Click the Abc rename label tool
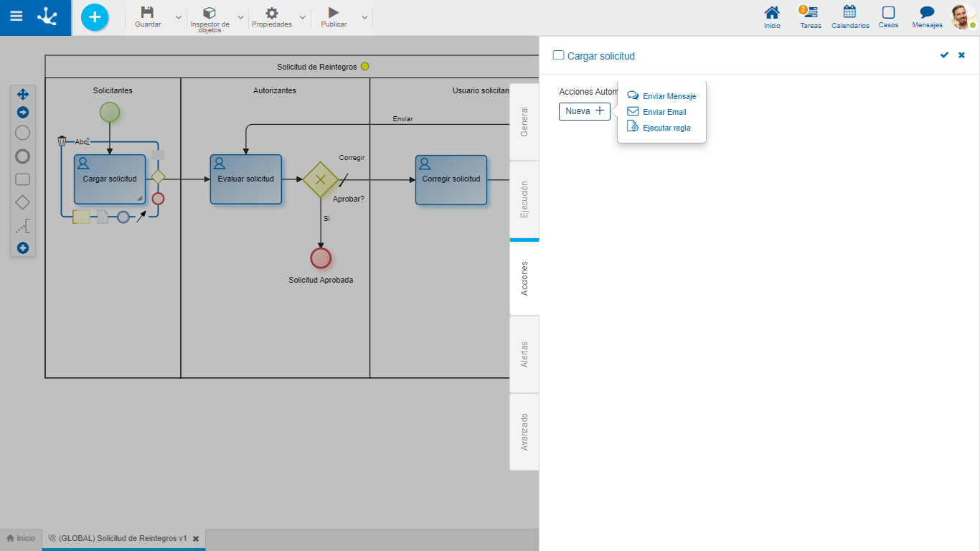Image resolution: width=980 pixels, height=551 pixels. [x=83, y=141]
